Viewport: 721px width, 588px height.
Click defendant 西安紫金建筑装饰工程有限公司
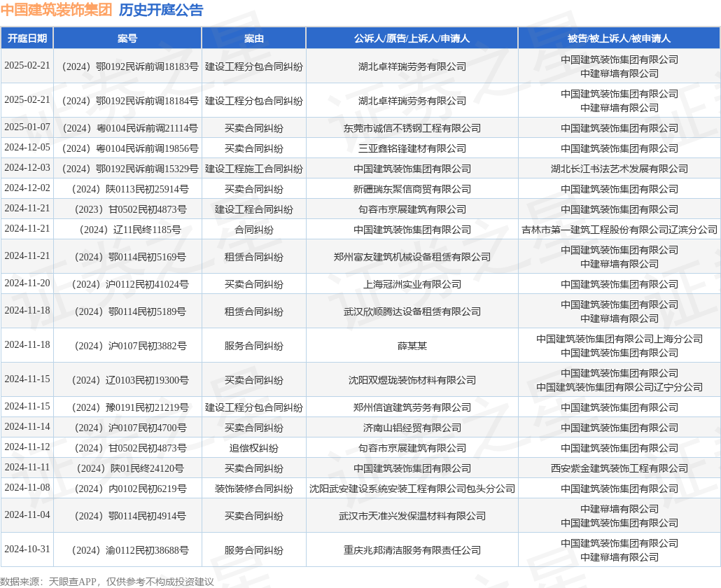pyautogui.click(x=619, y=468)
